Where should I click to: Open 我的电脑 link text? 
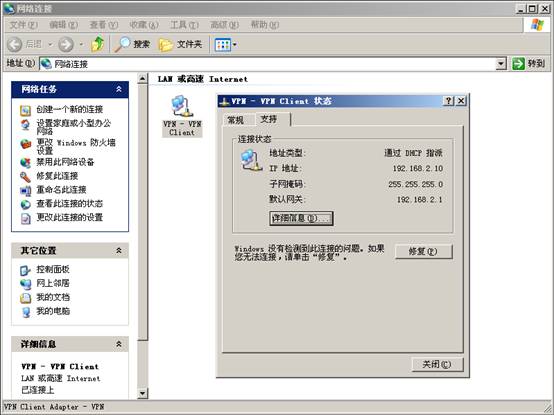[53, 311]
